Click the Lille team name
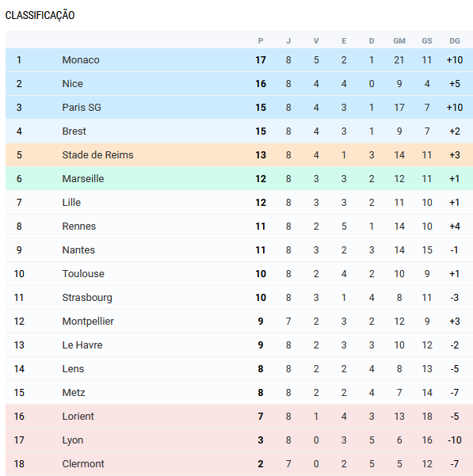 coord(71,202)
